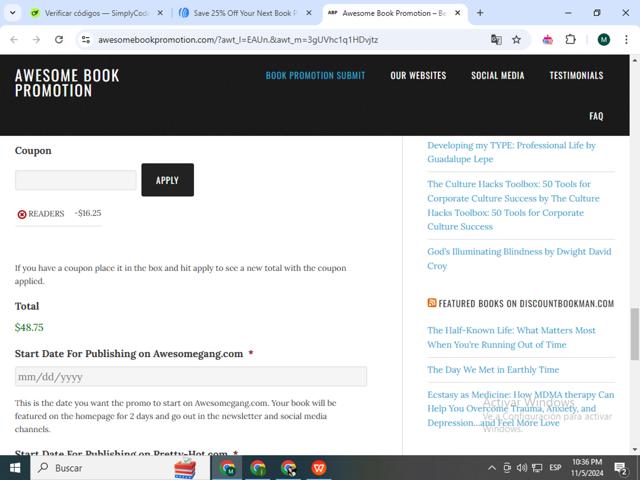Open The Day We Met in Earthly Time
The image size is (640, 480).
click(x=493, y=370)
